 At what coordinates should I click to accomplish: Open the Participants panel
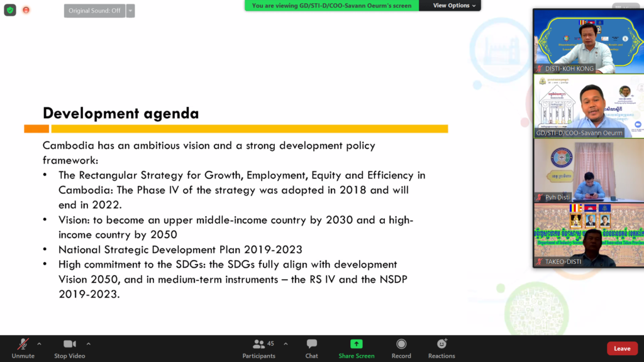click(258, 348)
